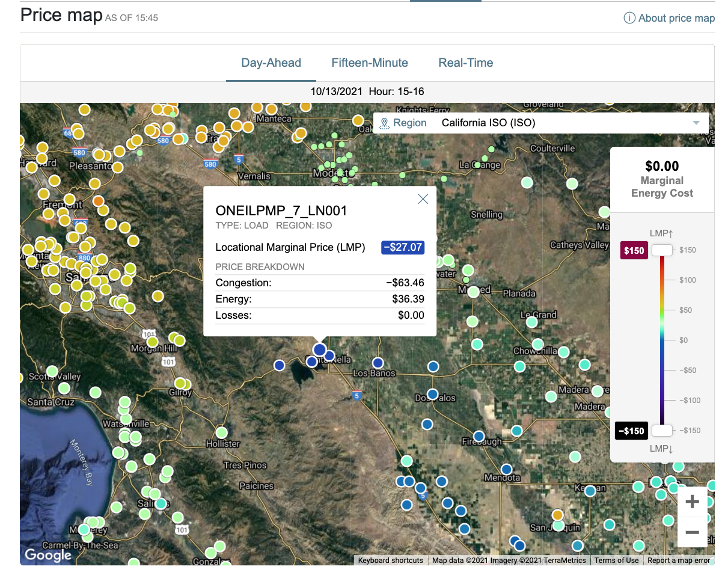Close the ONEILPMP_7_LN001 popup
The width and height of the screenshot is (728, 578).
(x=423, y=199)
